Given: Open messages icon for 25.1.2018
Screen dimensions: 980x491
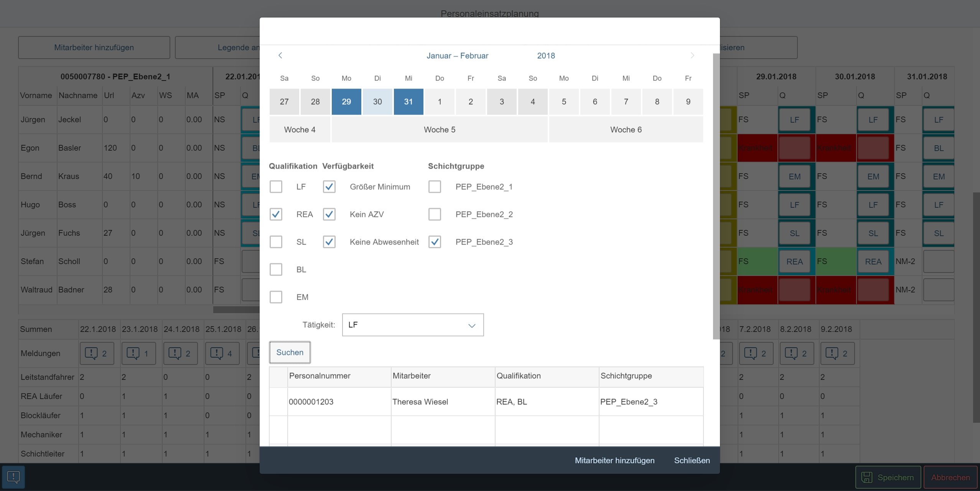Looking at the screenshot, I should coord(222,353).
